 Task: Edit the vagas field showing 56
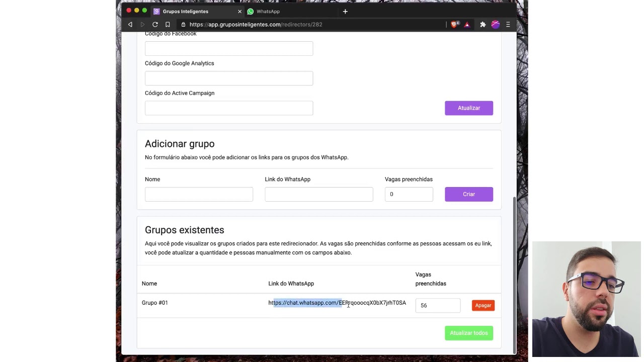pyautogui.click(x=438, y=305)
